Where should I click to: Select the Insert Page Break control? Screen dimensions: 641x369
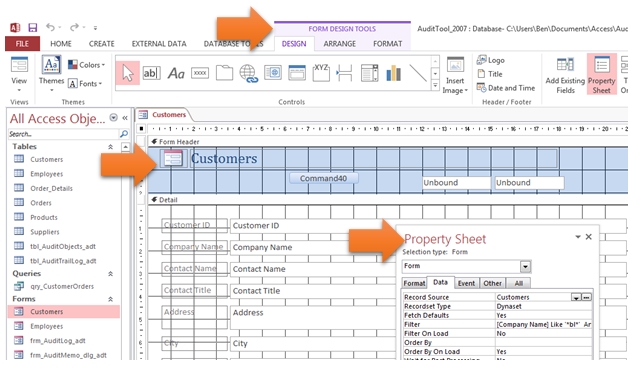coord(344,73)
